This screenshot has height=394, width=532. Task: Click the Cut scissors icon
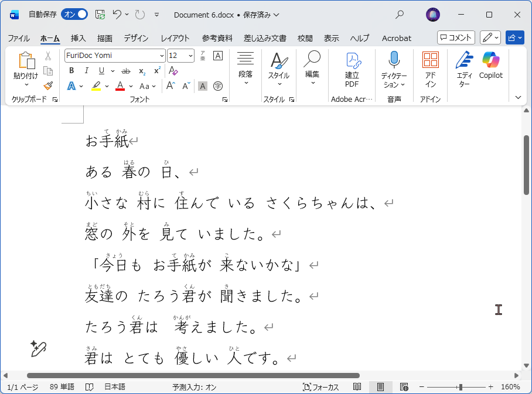click(x=48, y=56)
